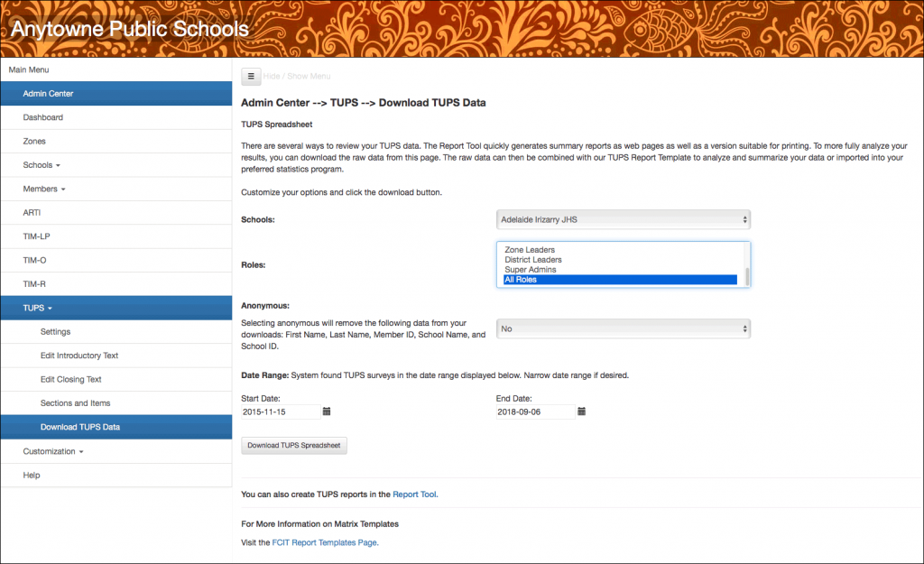
Task: Choose Super Admins in the Roles list
Action: point(531,270)
